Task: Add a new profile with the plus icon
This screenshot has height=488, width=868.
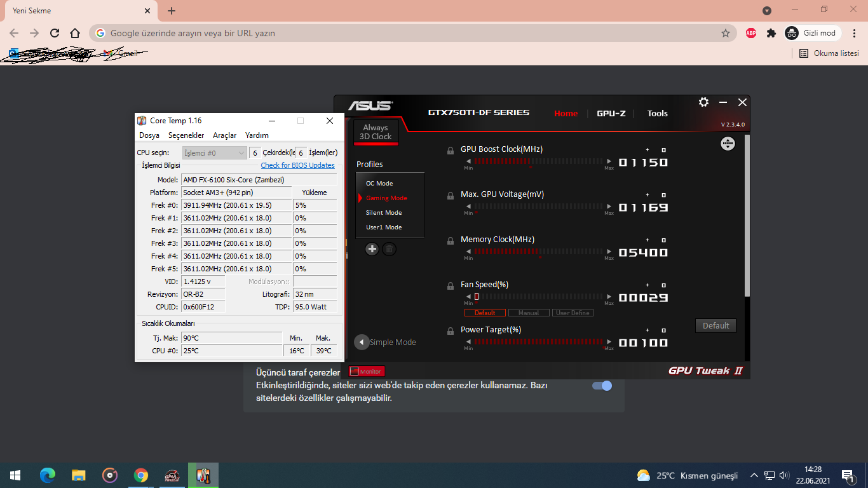Action: tap(372, 249)
